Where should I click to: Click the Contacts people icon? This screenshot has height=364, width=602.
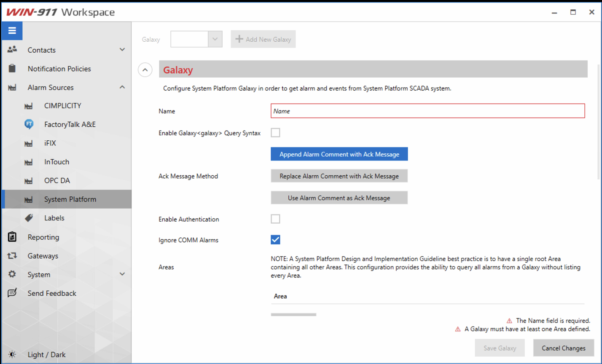pyautogui.click(x=12, y=50)
